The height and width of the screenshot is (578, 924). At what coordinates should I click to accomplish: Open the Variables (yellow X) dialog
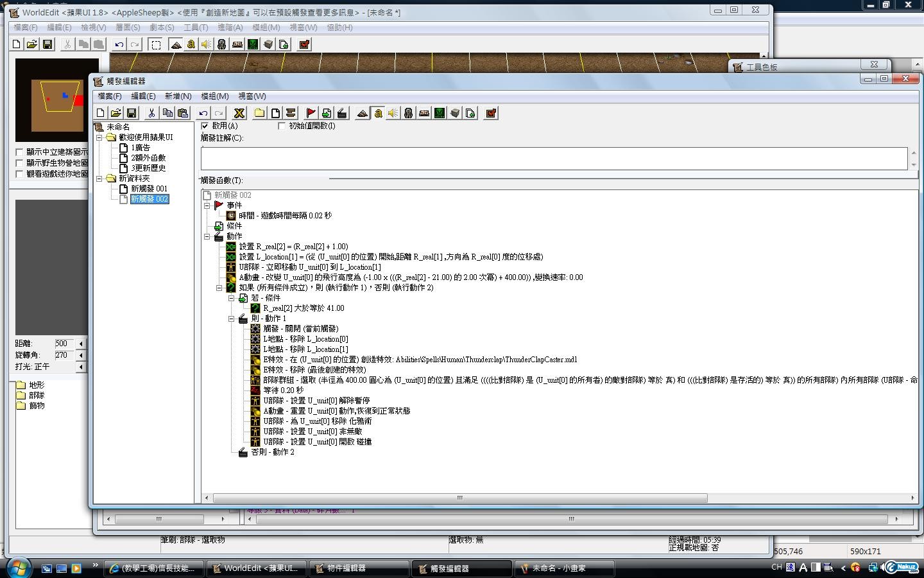tap(239, 113)
